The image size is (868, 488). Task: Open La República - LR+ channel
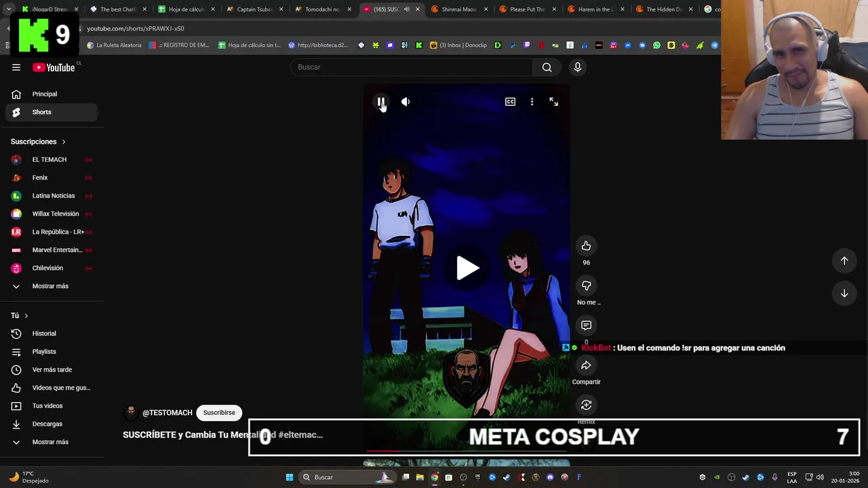tap(52, 232)
